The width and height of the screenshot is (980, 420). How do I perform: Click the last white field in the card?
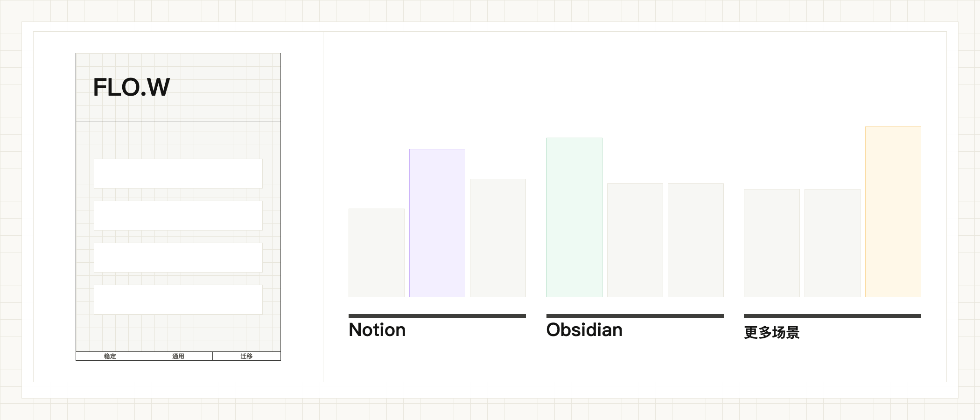[178, 300]
